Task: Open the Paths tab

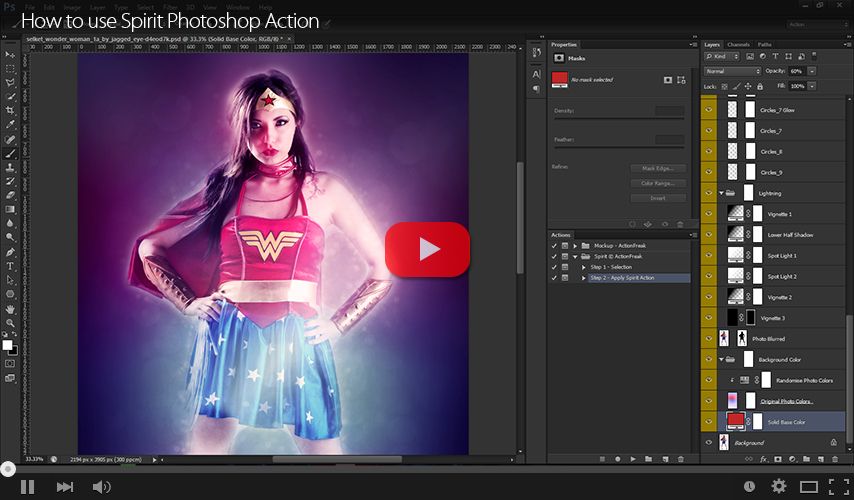Action: pos(764,45)
